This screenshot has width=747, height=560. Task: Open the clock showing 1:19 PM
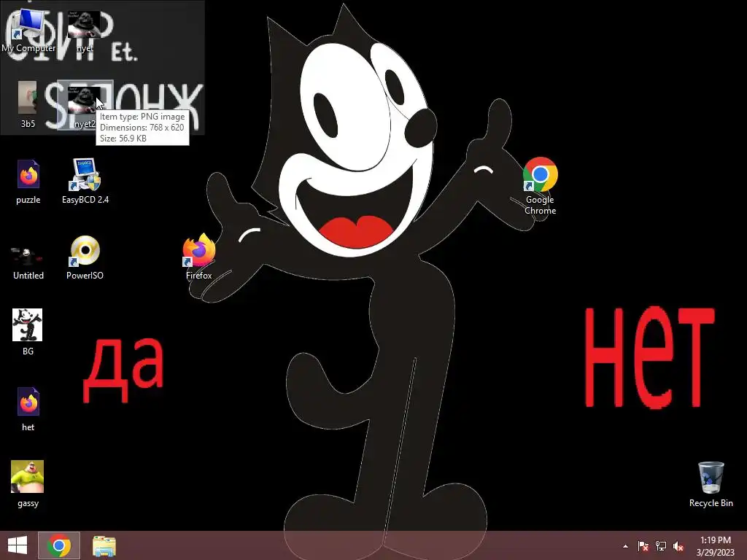tap(715, 546)
